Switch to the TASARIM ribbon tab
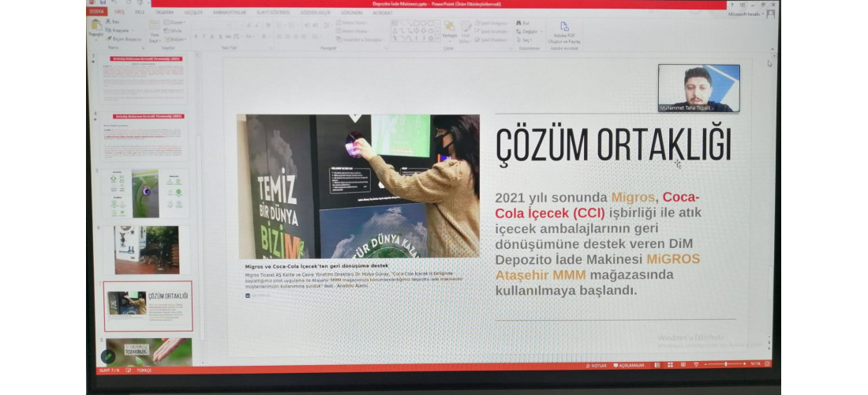This screenshot has width=868, height=395. pyautogui.click(x=164, y=12)
